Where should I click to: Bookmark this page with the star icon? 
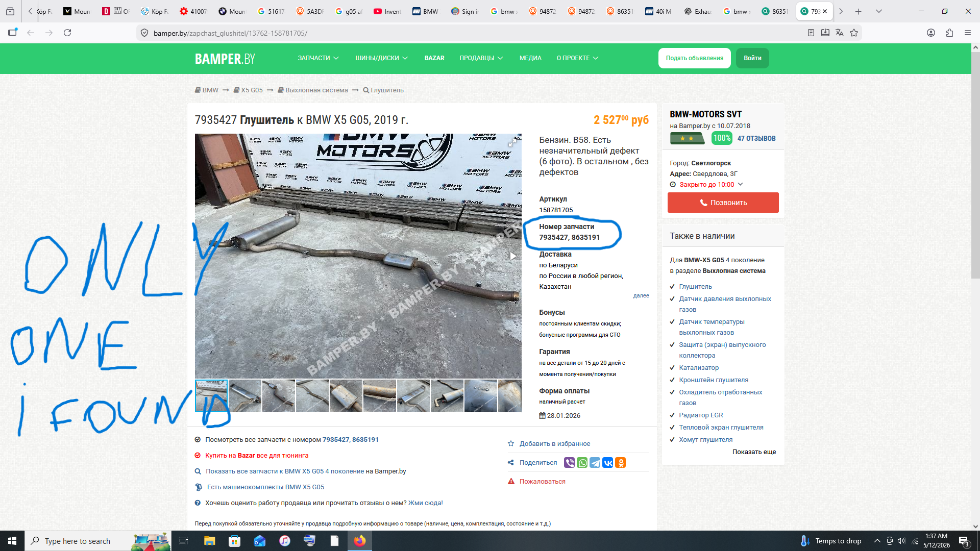coord(854,33)
